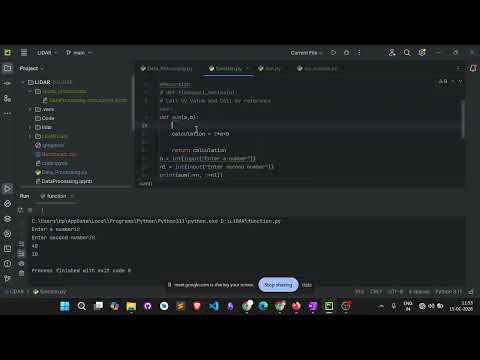Screen dimensions: 480x360
Task: Click the line with calculation assignment
Action: (200, 134)
